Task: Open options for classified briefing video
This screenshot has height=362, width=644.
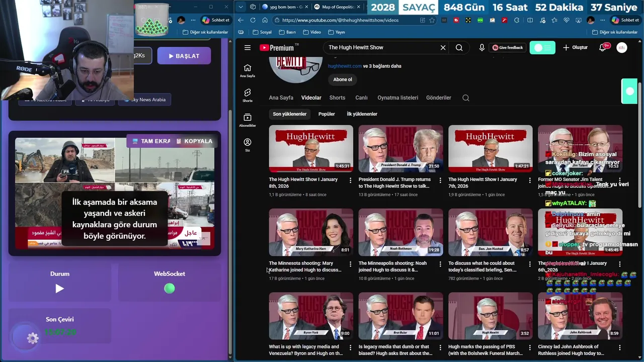Action: point(530,264)
